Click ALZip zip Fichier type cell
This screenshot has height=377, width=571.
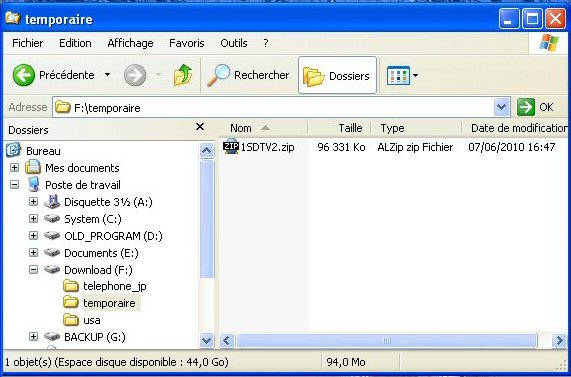[x=415, y=147]
